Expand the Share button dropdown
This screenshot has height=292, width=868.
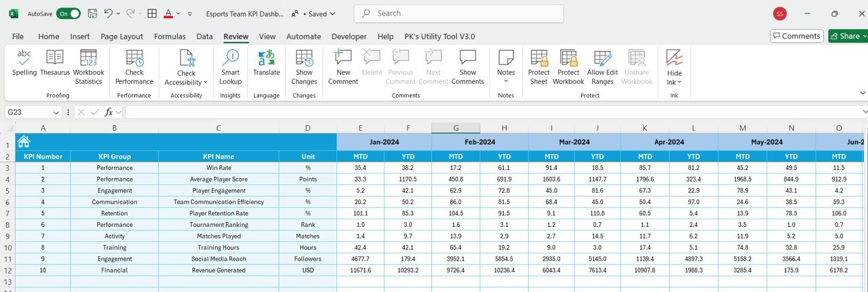coord(865,36)
